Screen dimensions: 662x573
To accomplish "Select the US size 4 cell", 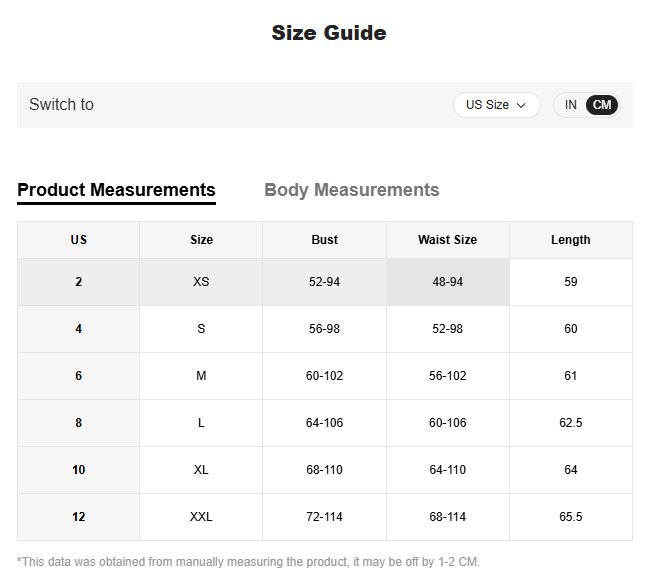I will [x=79, y=329].
